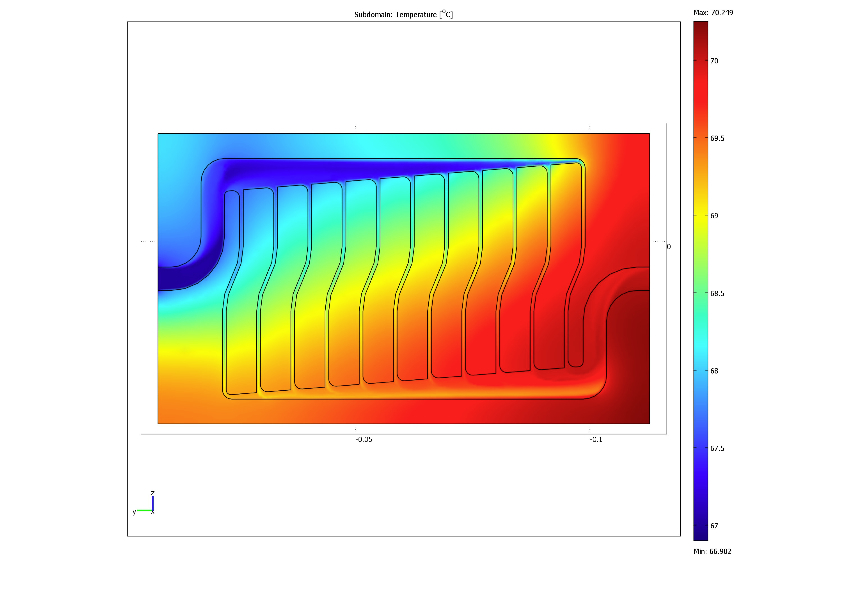The width and height of the screenshot is (842, 595).
Task: Click the -0.1 x-axis tick label
Action: pyautogui.click(x=594, y=438)
